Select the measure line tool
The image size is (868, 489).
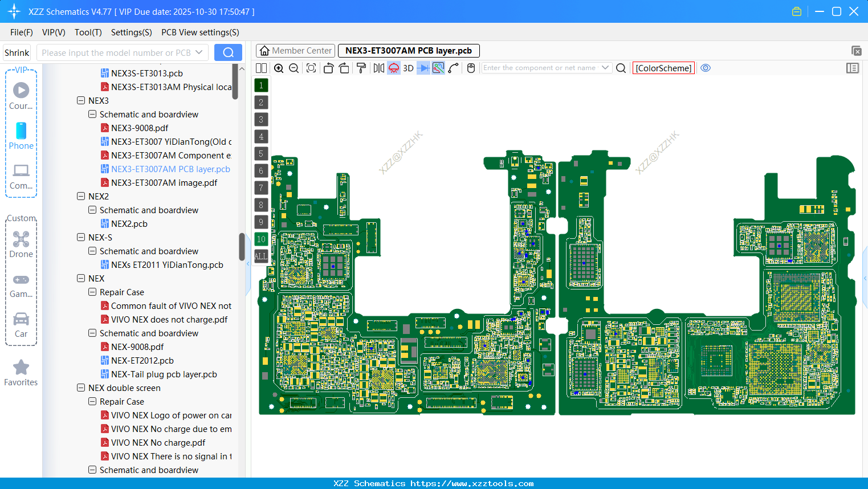(453, 68)
